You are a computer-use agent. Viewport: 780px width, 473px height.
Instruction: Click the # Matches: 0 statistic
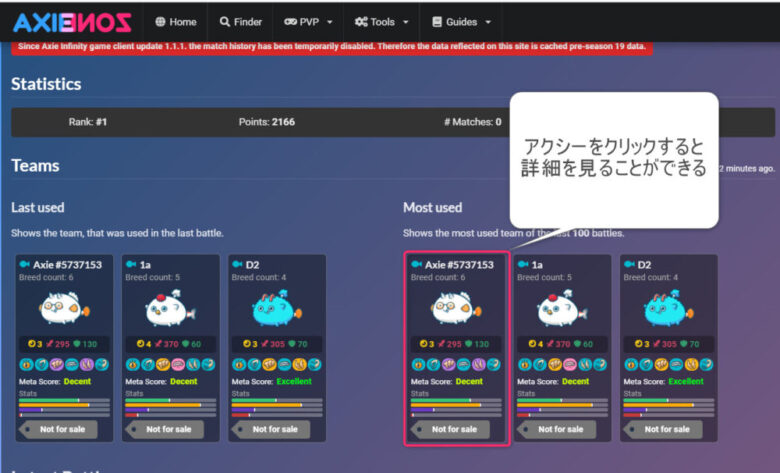tap(473, 122)
